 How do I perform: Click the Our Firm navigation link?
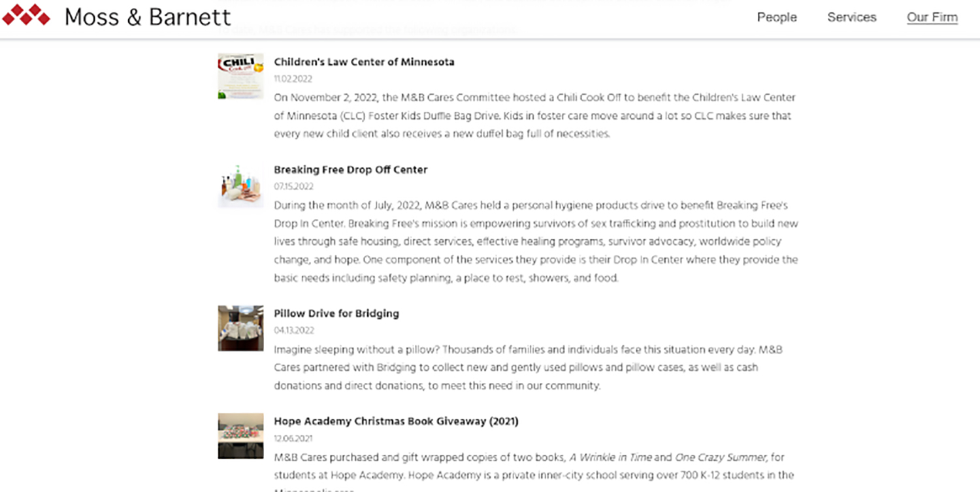932,17
